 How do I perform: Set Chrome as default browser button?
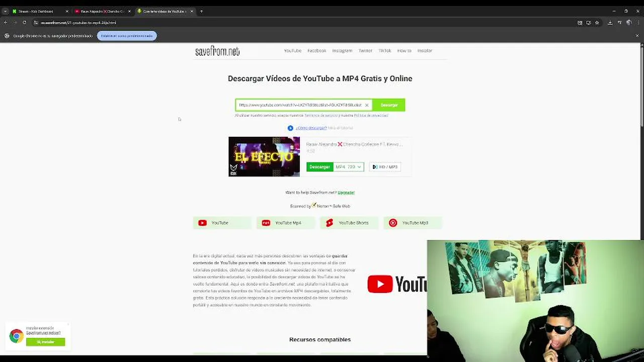127,36
